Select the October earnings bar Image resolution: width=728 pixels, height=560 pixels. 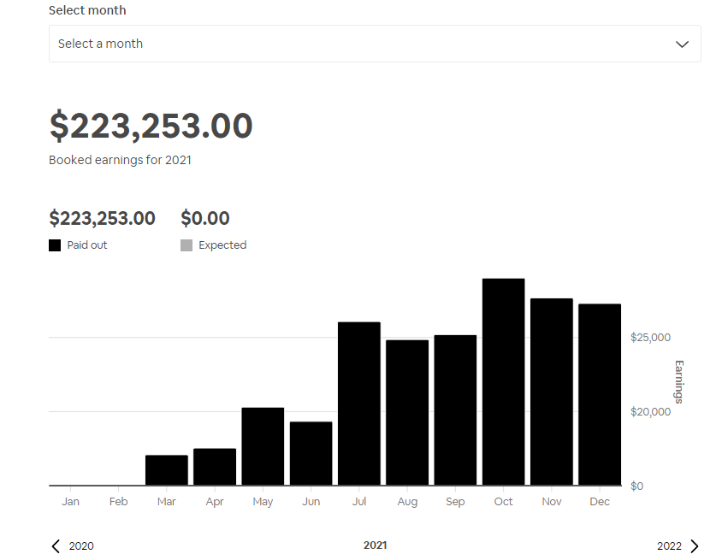(503, 382)
